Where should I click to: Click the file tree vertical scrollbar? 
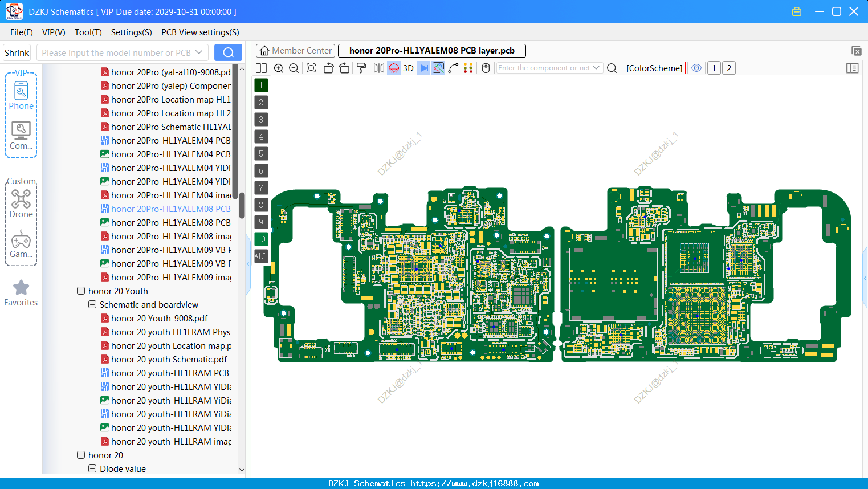pos(242,205)
